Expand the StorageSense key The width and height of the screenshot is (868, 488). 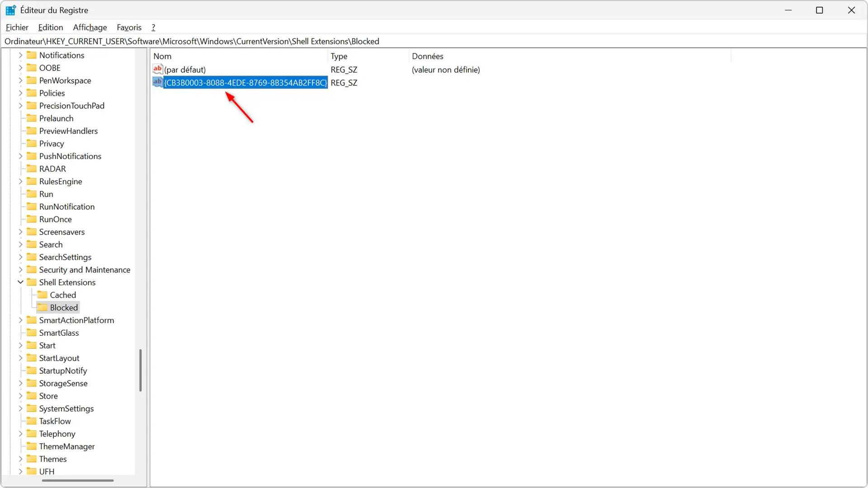(20, 383)
